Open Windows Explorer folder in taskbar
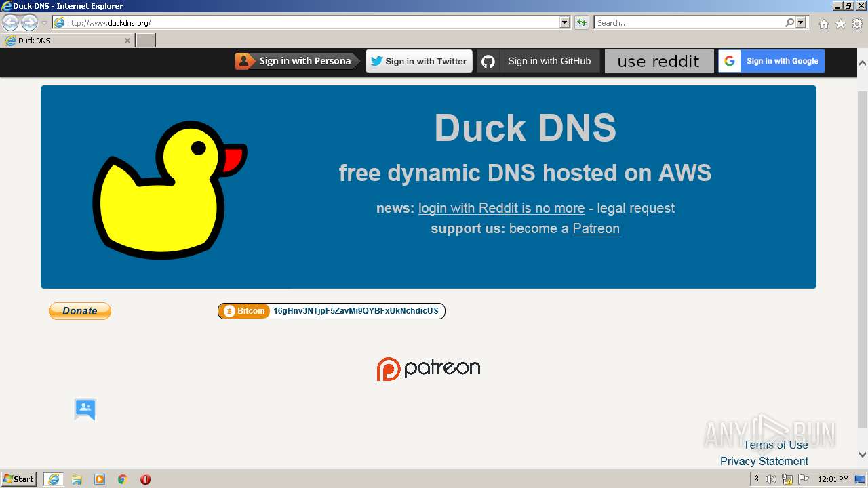 [x=77, y=479]
